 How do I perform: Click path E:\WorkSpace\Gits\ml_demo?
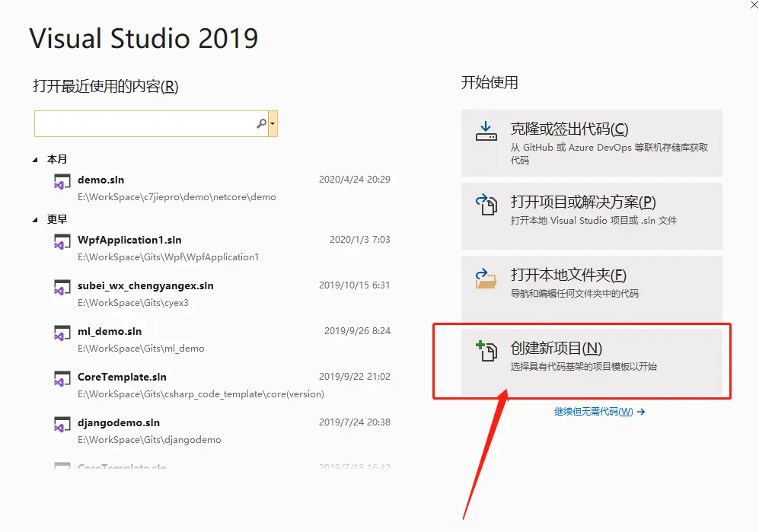(x=141, y=349)
